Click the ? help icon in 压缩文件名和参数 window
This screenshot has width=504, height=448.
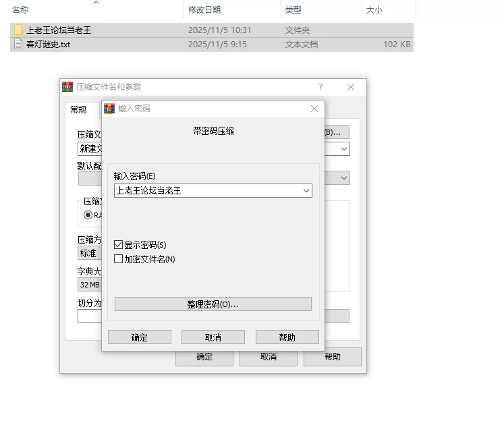coord(320,87)
